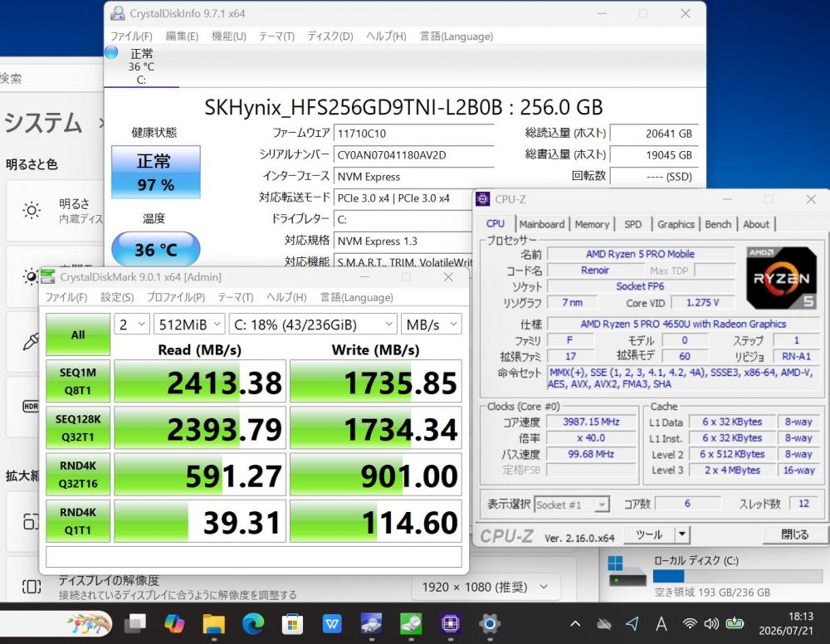Screen dimensions: 830x644
Task: Switch to CPU-Z Bench tab
Action: tap(718, 224)
